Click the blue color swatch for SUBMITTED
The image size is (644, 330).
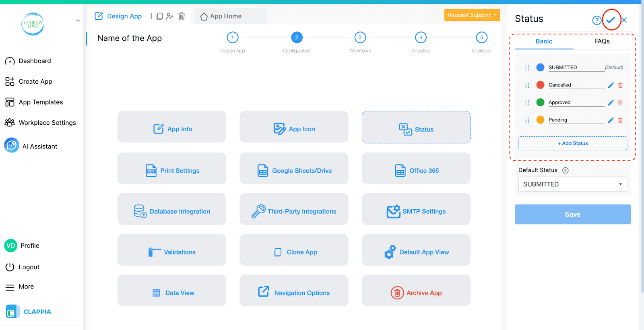click(x=540, y=68)
